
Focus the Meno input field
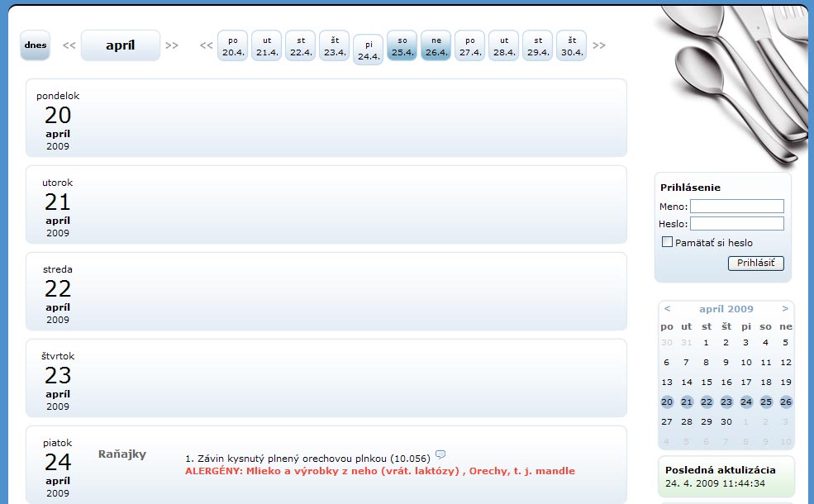736,207
